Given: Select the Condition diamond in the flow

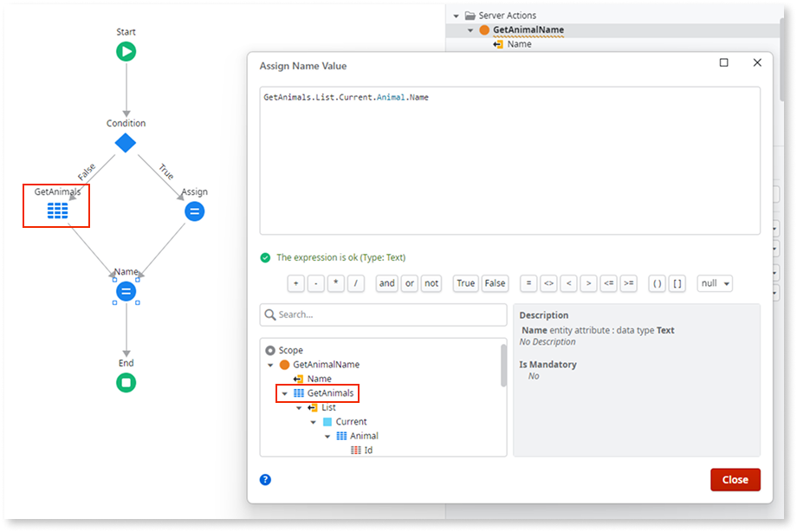Looking at the screenshot, I should pos(126,144).
